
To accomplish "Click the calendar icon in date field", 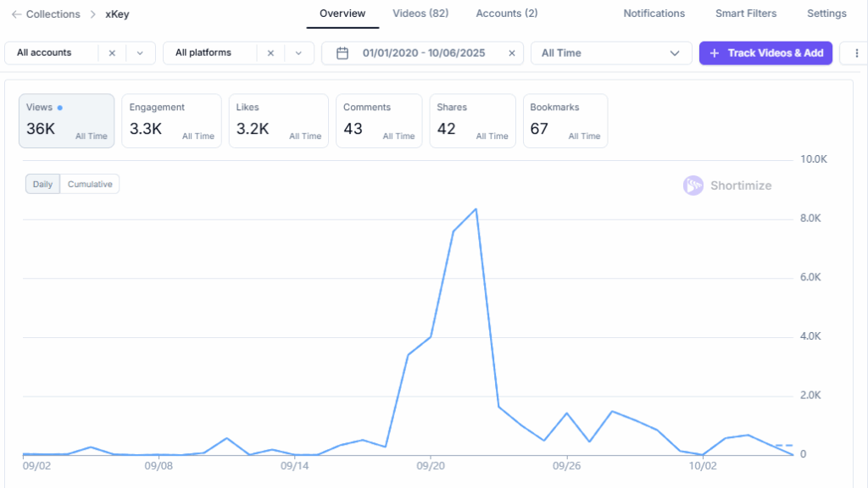I will point(342,53).
